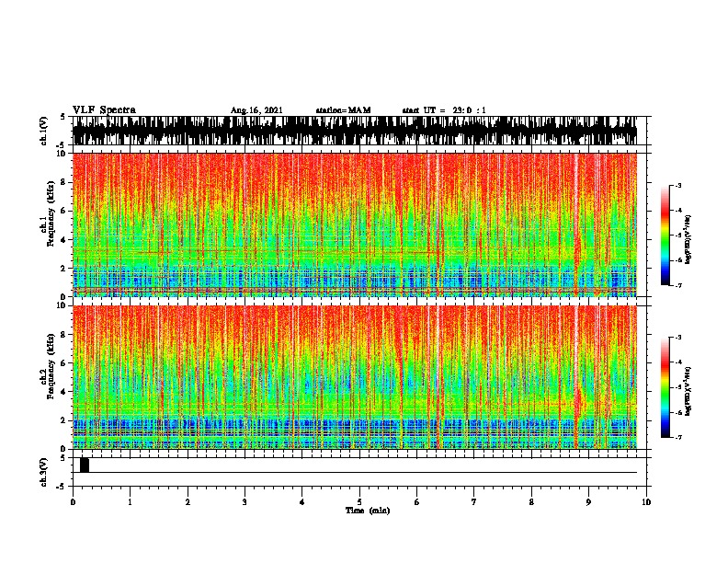Screen dimensions: 728x563
Task: Click the black pulse in ch.3(V) panel
Action: click(85, 465)
